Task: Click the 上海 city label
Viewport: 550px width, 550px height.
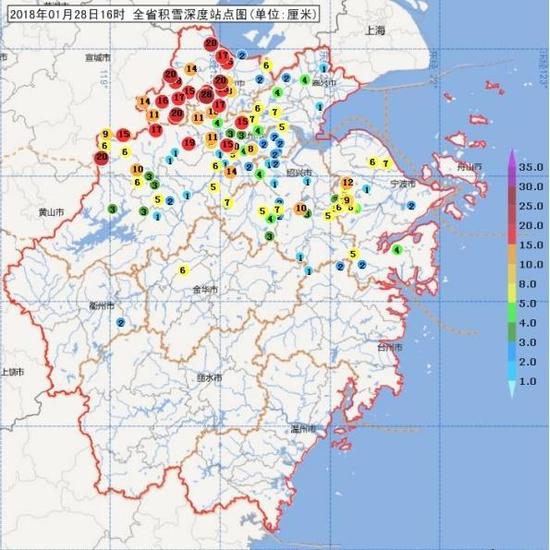Action: pos(375,31)
